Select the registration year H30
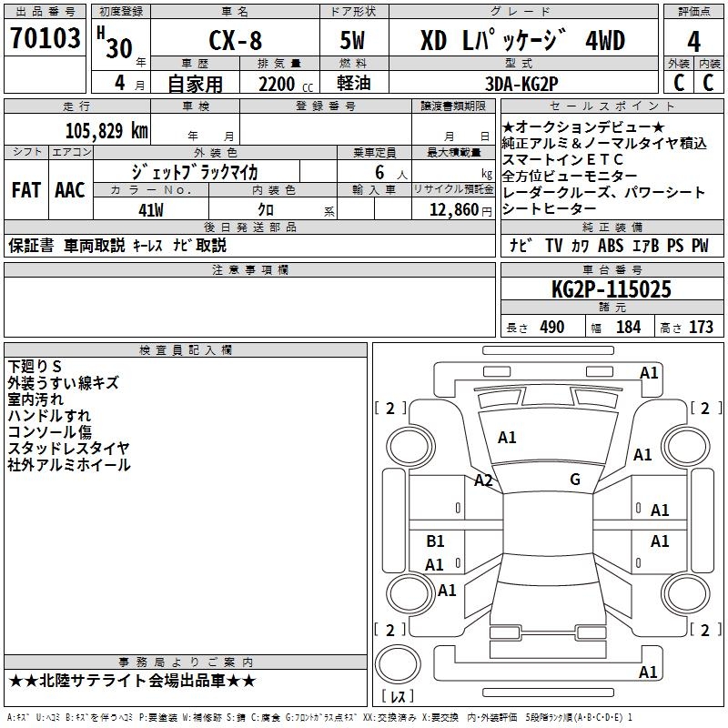Image resolution: width=728 pixels, height=728 pixels. click(x=115, y=44)
